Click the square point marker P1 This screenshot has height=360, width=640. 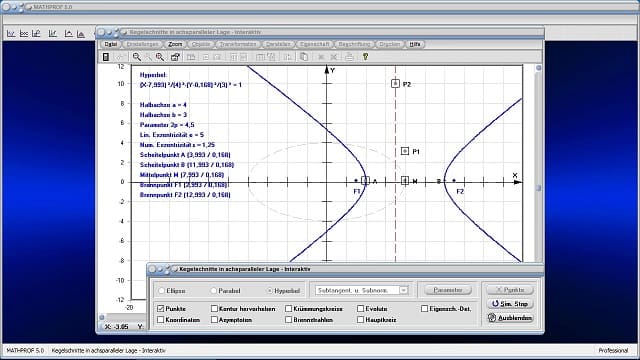(x=404, y=151)
